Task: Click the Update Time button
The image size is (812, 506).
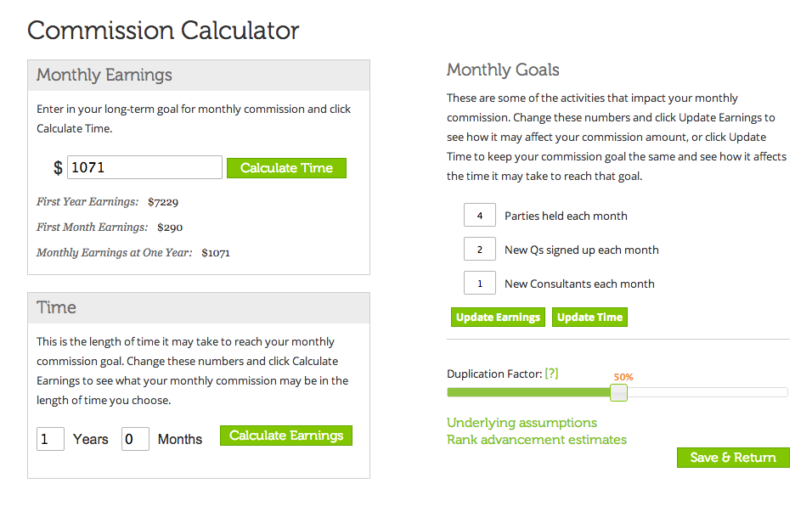Action: click(x=589, y=318)
